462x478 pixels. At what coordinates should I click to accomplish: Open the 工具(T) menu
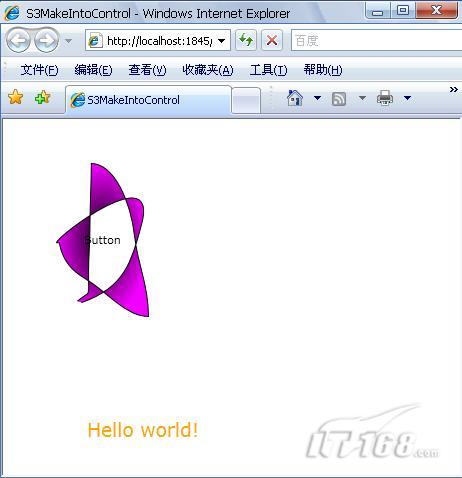(x=268, y=70)
